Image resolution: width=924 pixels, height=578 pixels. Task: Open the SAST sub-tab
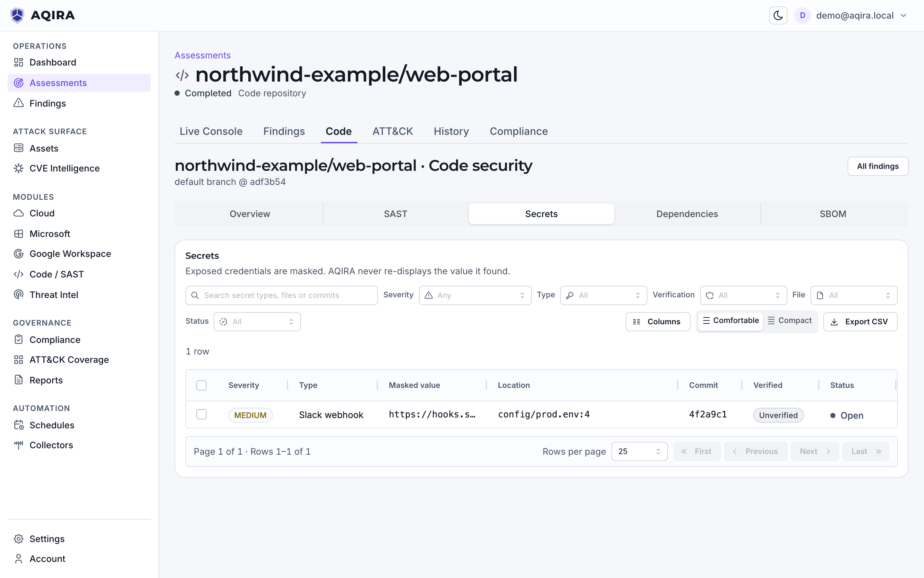396,214
